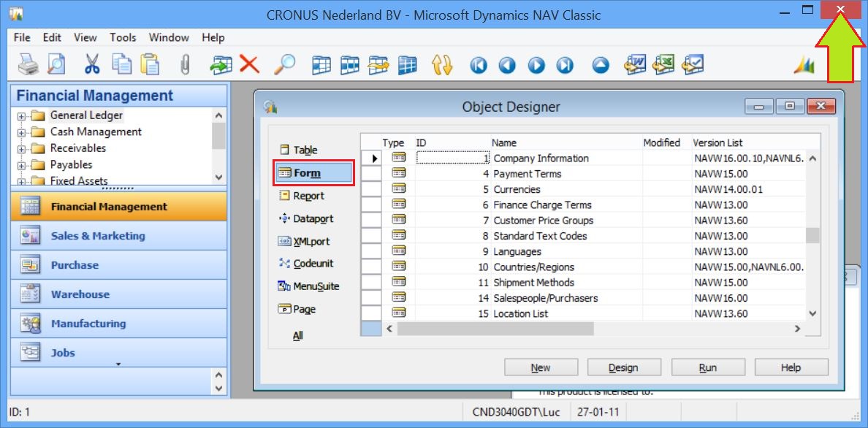868x428 pixels.
Task: Click the Object Designer horizontal scrollbar
Action: pos(495,329)
